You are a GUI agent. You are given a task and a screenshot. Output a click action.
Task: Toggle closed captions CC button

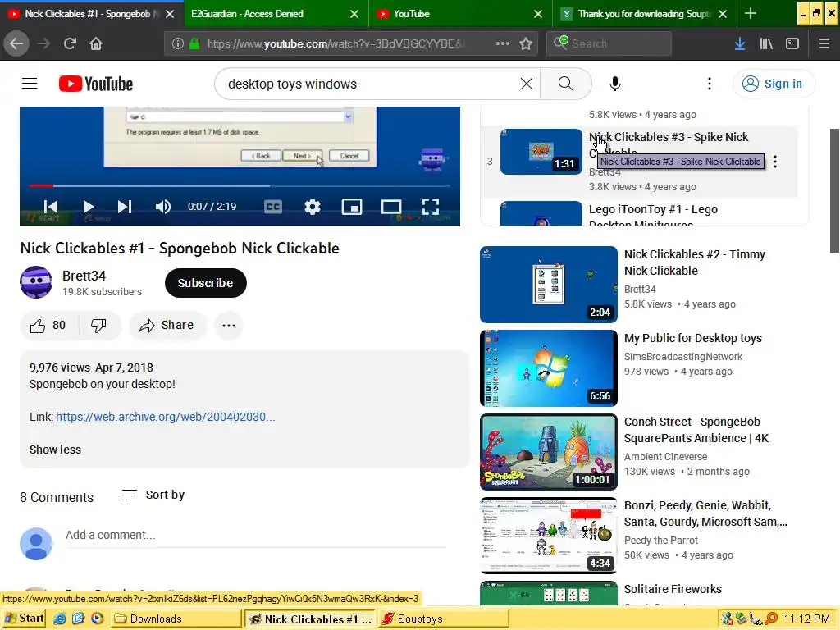[x=272, y=207]
